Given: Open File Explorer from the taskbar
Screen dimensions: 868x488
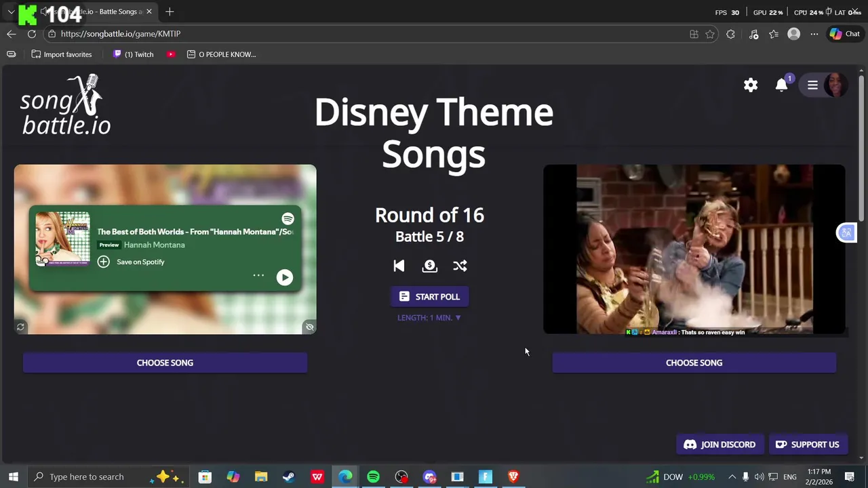Looking at the screenshot, I should tap(261, 476).
